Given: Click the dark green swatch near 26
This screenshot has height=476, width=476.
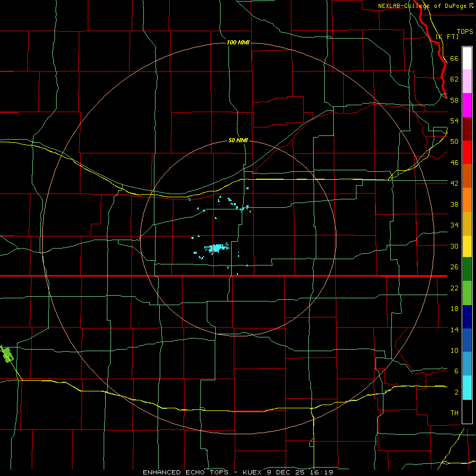Looking at the screenshot, I should (x=467, y=269).
